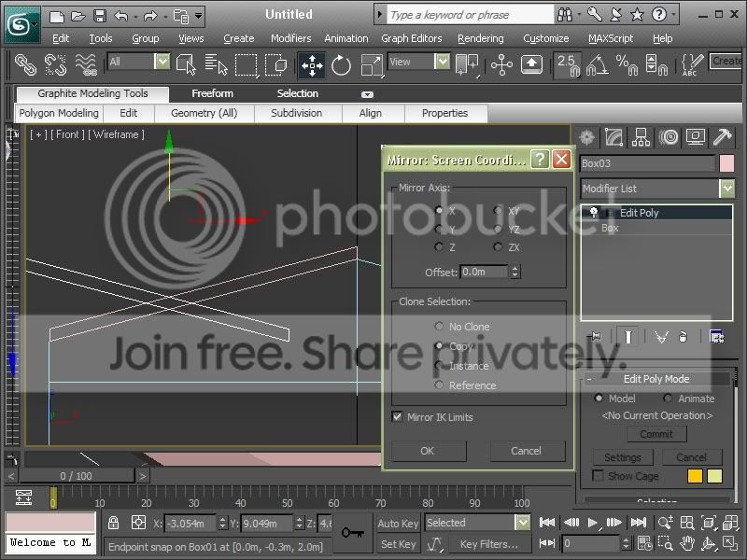The width and height of the screenshot is (747, 560).
Task: Select Z mirror axis radio button
Action: point(439,246)
